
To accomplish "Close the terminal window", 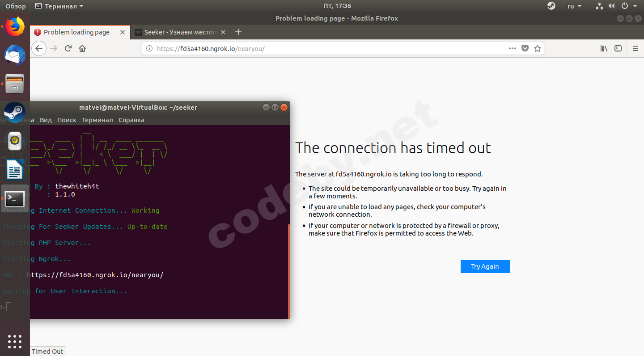I will click(284, 107).
